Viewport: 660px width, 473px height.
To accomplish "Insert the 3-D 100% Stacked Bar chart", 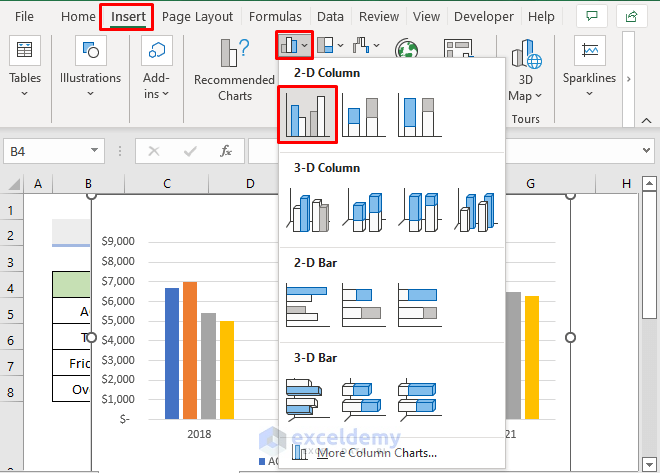I will pyautogui.click(x=419, y=399).
